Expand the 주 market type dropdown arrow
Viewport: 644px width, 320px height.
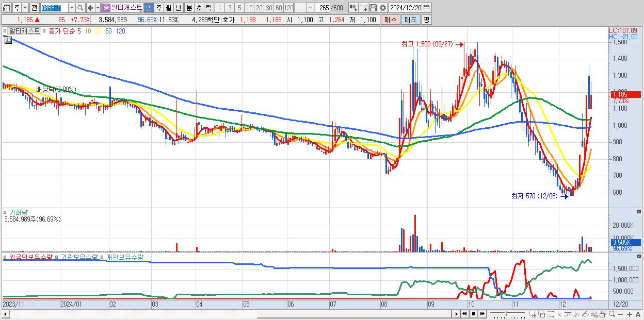click(25, 8)
